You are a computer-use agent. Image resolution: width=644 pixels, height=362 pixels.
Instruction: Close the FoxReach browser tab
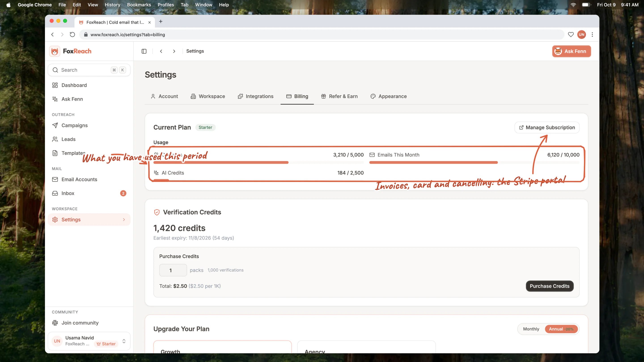(x=150, y=22)
